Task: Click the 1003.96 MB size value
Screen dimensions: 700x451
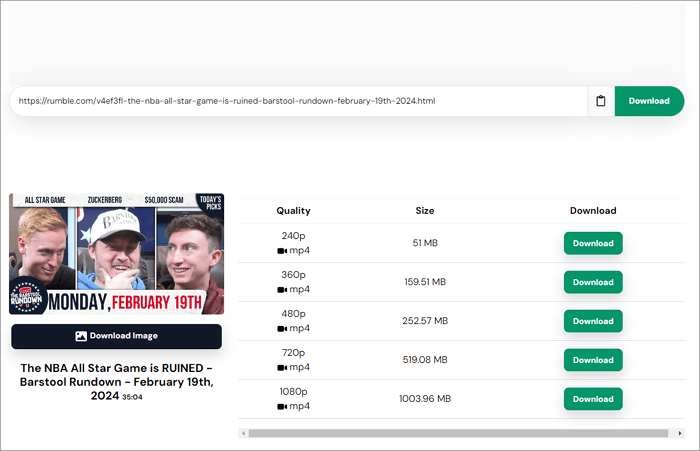Action: tap(425, 398)
